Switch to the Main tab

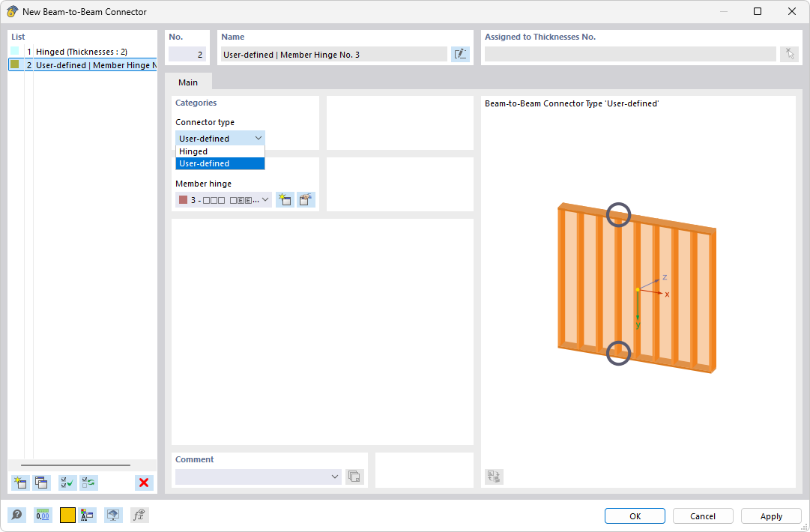[187, 82]
